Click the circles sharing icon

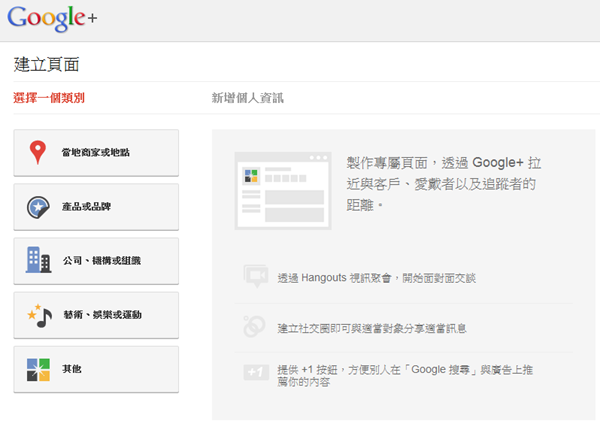pyautogui.click(x=254, y=326)
